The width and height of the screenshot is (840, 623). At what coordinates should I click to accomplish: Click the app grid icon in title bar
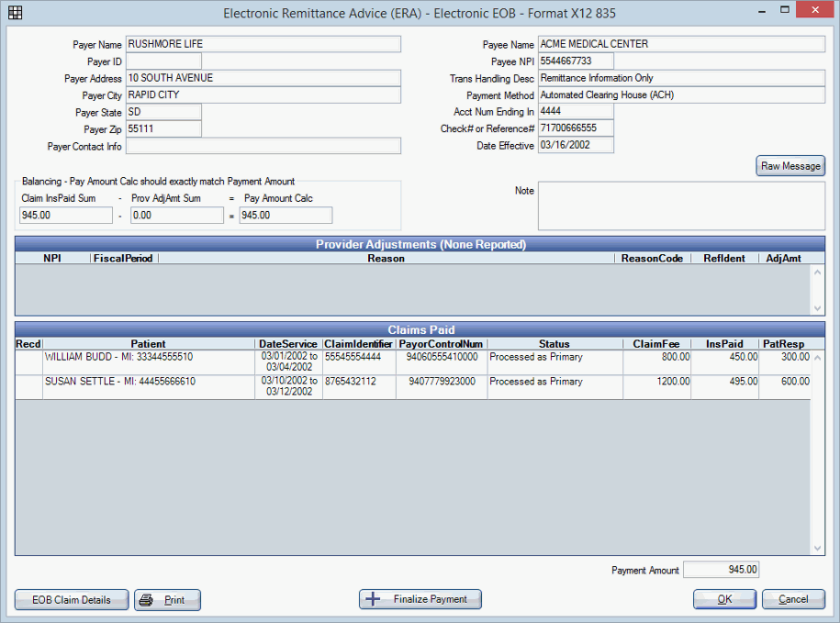(15, 13)
